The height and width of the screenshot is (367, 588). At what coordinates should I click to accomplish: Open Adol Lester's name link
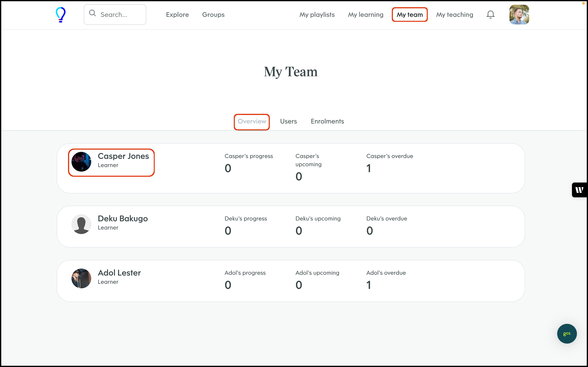pos(119,273)
